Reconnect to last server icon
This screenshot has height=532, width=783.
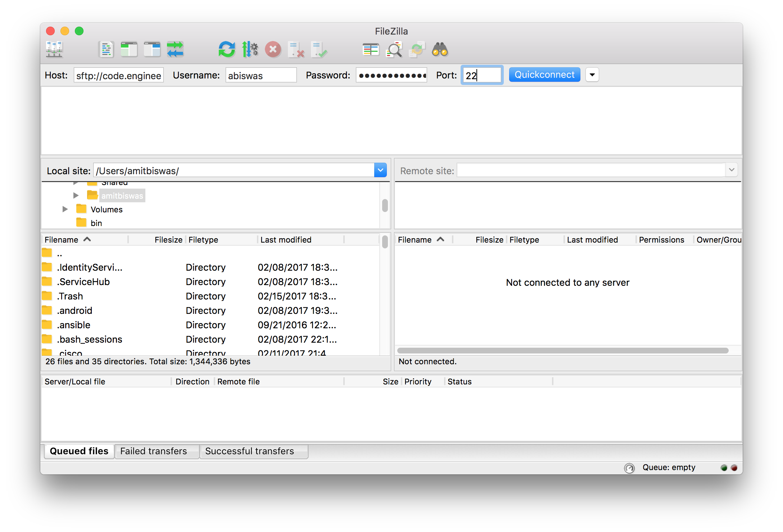(319, 49)
